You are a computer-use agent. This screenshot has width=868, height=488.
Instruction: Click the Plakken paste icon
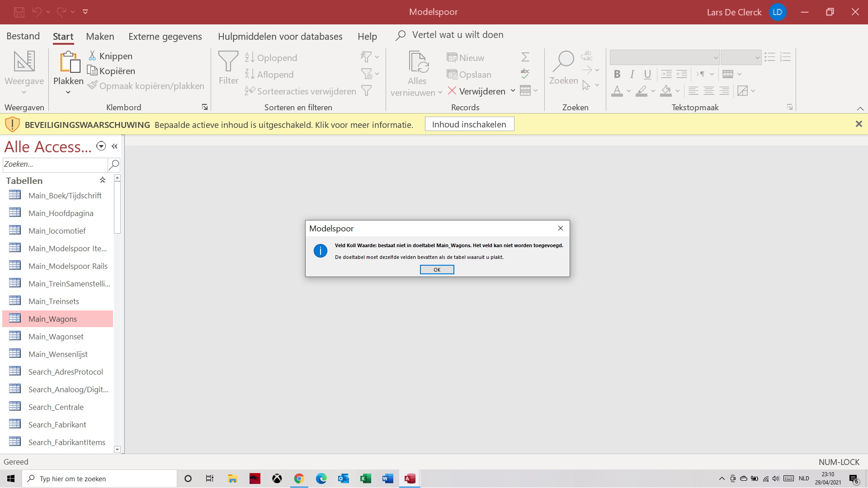click(70, 62)
